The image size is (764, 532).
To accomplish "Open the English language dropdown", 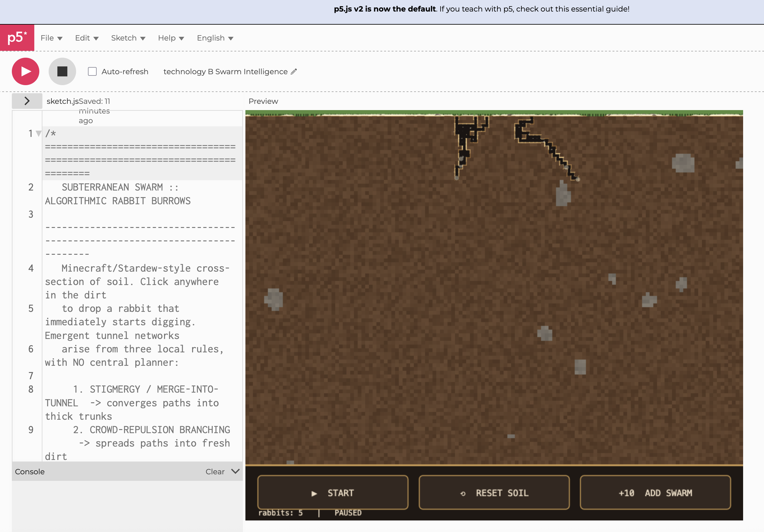I will click(x=215, y=38).
